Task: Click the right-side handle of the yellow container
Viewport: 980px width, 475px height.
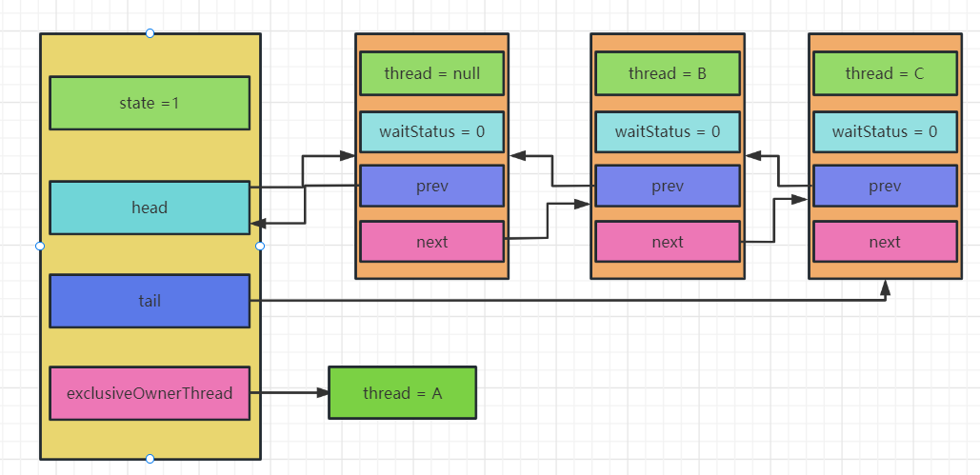Action: pyautogui.click(x=260, y=246)
